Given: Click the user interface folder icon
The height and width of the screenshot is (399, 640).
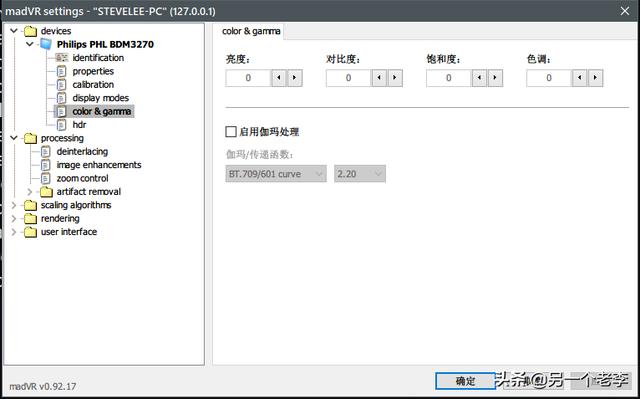Looking at the screenshot, I should [30, 232].
